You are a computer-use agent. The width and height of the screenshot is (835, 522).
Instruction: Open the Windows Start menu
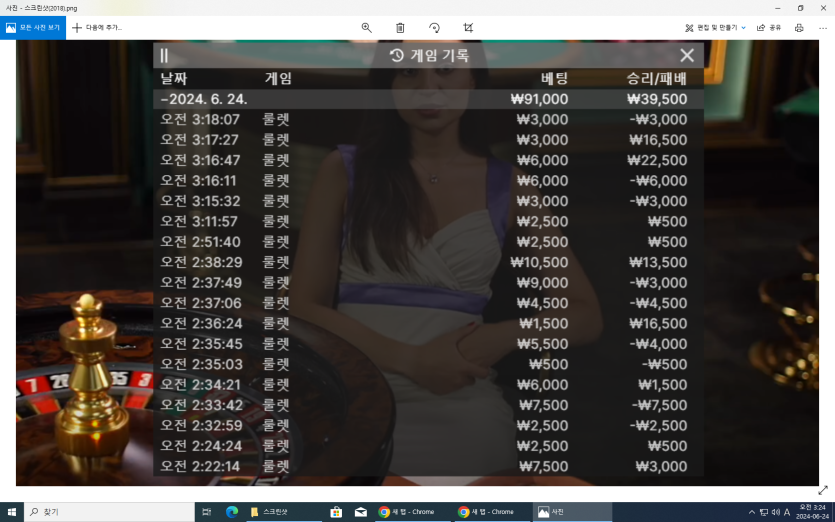point(12,512)
